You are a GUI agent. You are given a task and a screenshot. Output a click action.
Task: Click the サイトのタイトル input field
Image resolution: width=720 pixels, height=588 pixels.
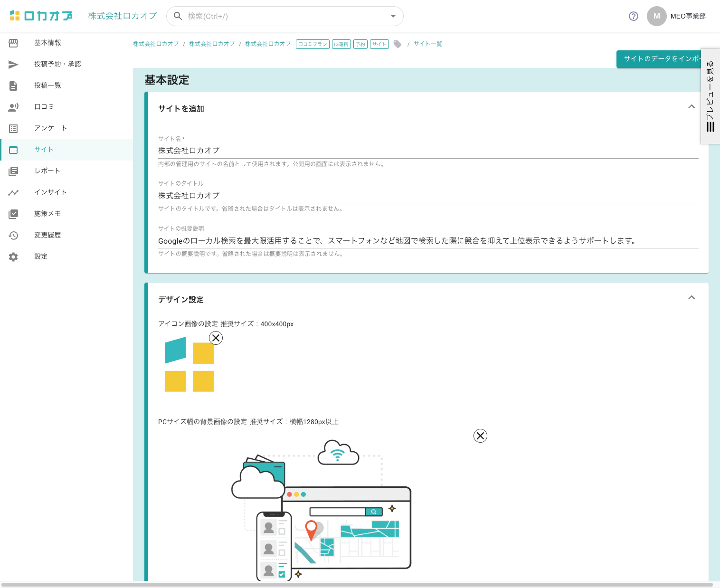coord(427,196)
